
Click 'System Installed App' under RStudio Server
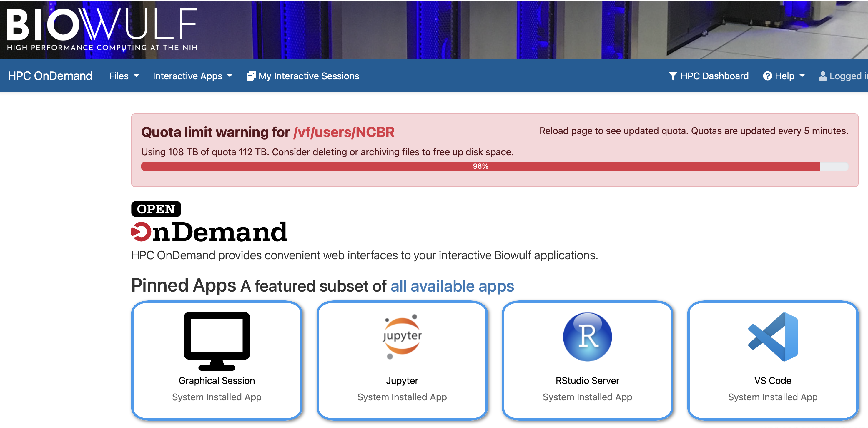587,397
